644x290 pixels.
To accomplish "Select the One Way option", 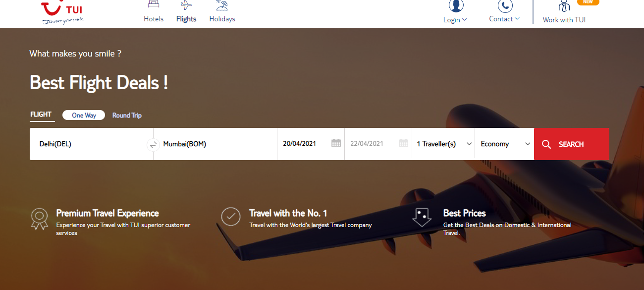I will point(83,115).
